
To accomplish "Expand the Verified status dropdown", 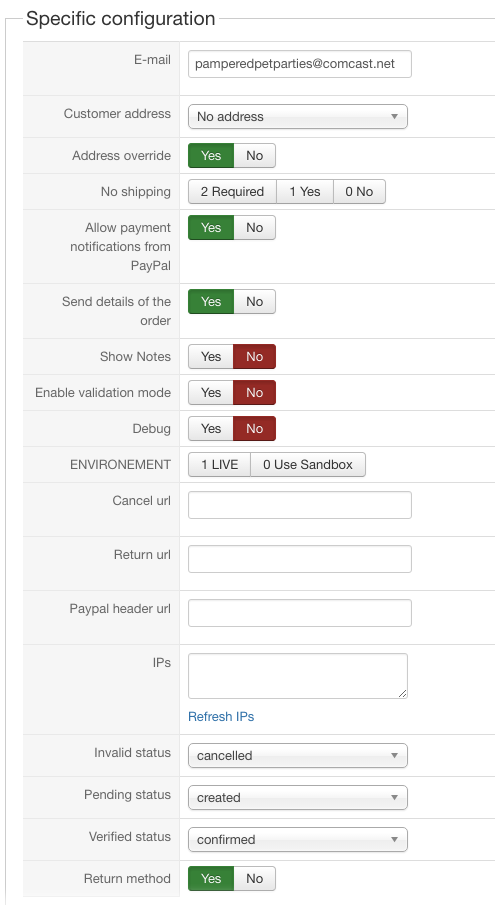I will pos(298,840).
